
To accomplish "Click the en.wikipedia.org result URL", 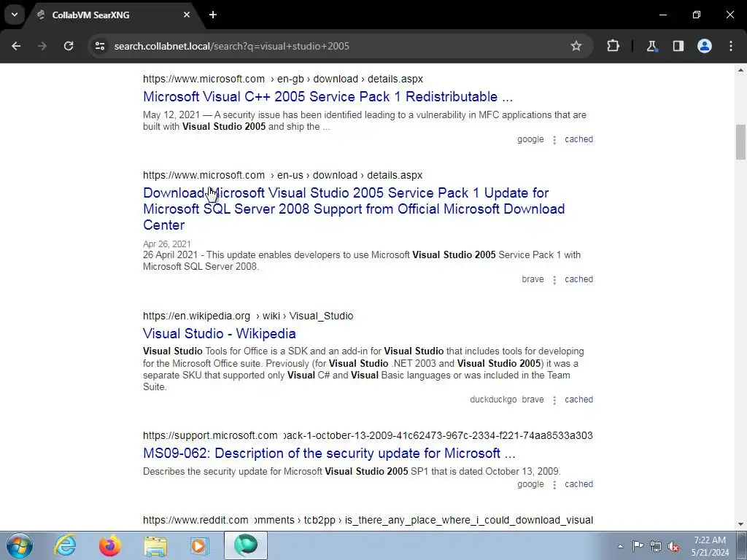I will (248, 316).
